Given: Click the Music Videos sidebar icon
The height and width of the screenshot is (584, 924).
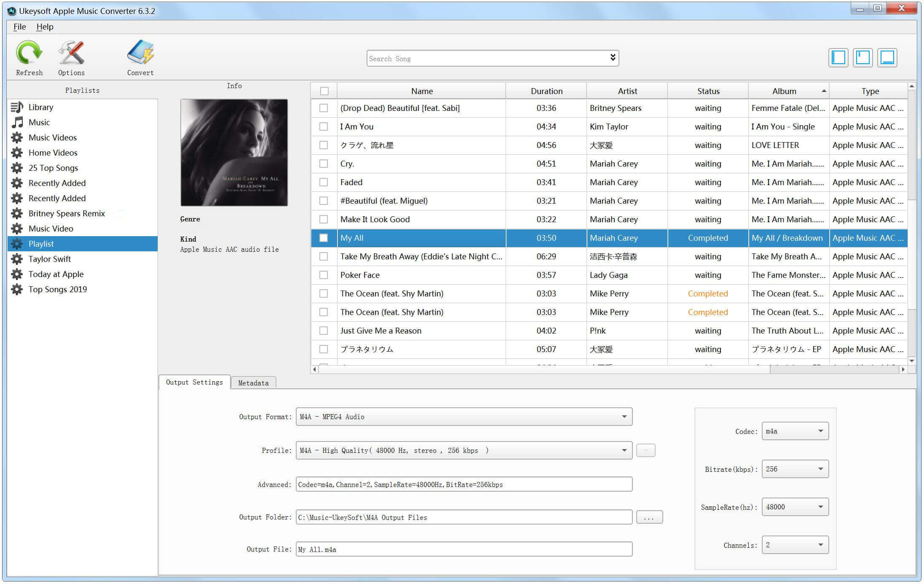Looking at the screenshot, I should [x=17, y=137].
